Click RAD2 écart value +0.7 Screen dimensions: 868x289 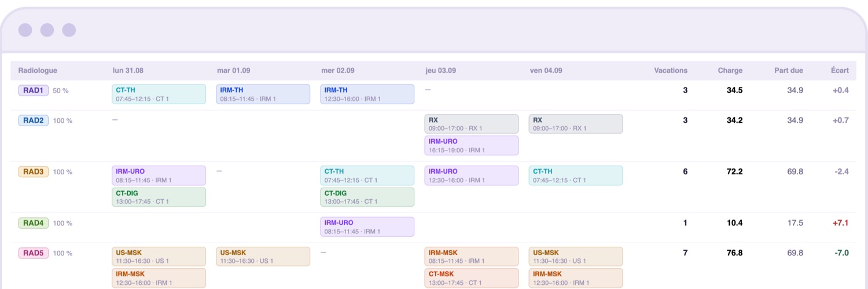coord(840,120)
